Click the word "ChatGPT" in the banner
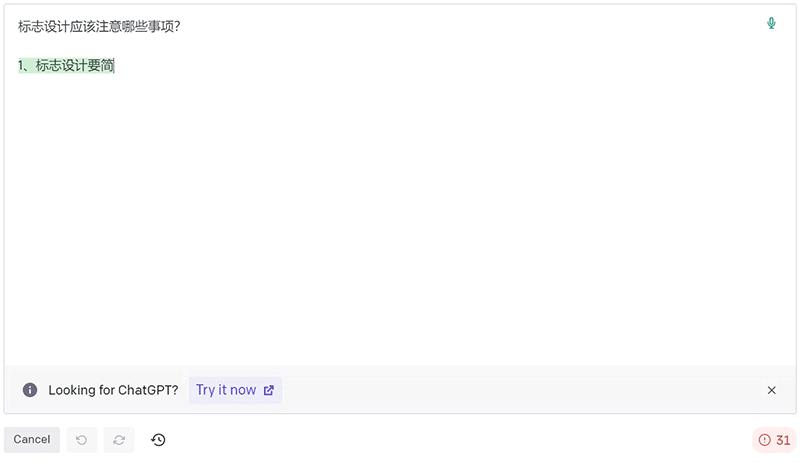 [x=147, y=390]
